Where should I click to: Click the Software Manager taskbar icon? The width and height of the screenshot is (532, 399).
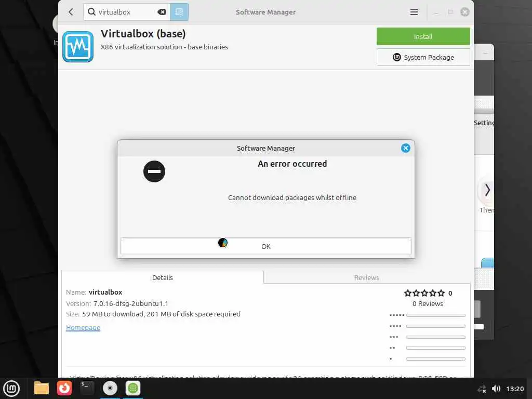133,388
